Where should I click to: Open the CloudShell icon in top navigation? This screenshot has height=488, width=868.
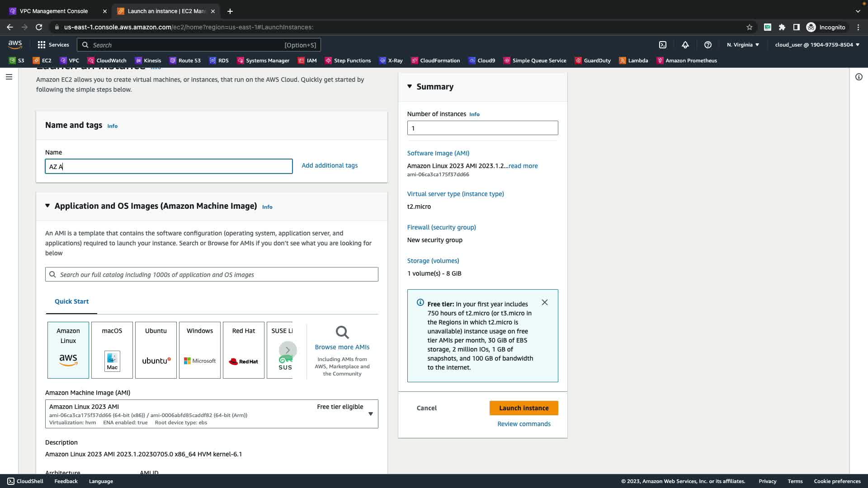(x=662, y=45)
